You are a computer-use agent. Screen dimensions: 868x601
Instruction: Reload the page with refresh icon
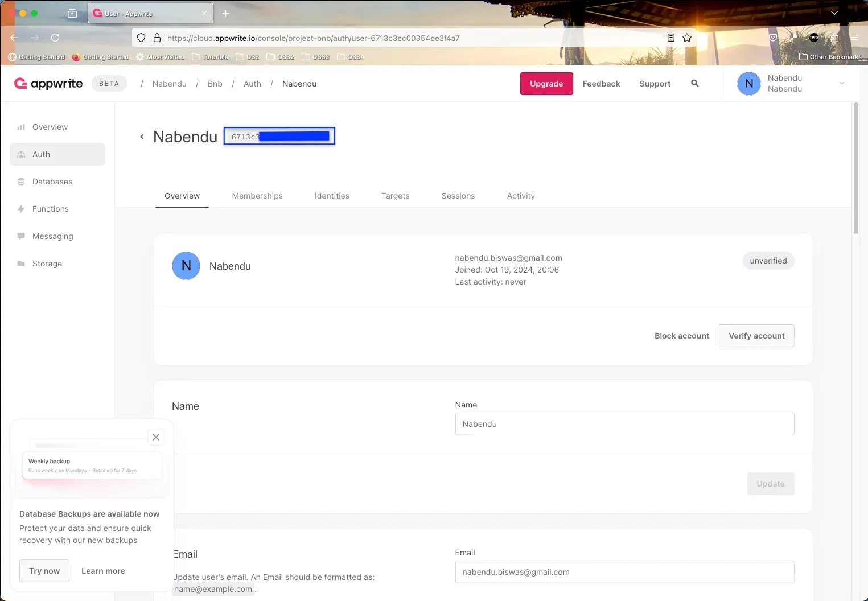click(x=55, y=38)
